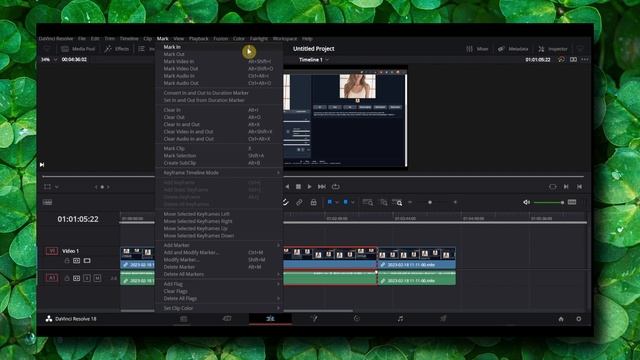640x360 pixels.
Task: Mute the A1 audio track
Action: [97, 278]
